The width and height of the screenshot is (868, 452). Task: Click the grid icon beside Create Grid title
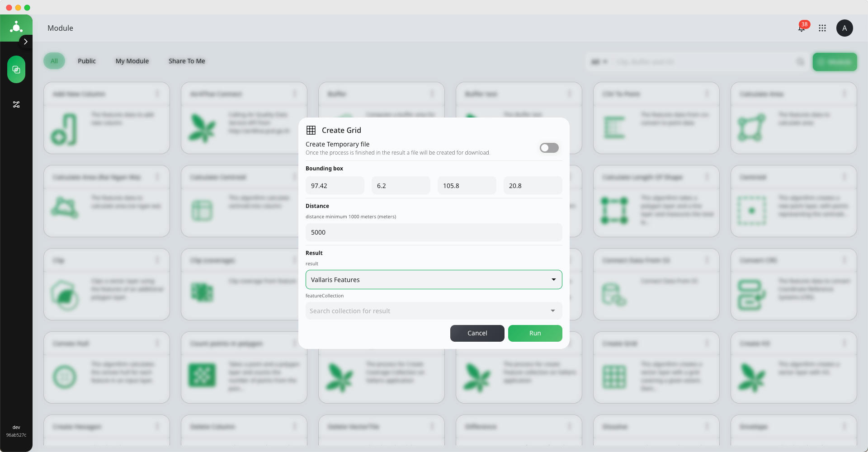(311, 130)
